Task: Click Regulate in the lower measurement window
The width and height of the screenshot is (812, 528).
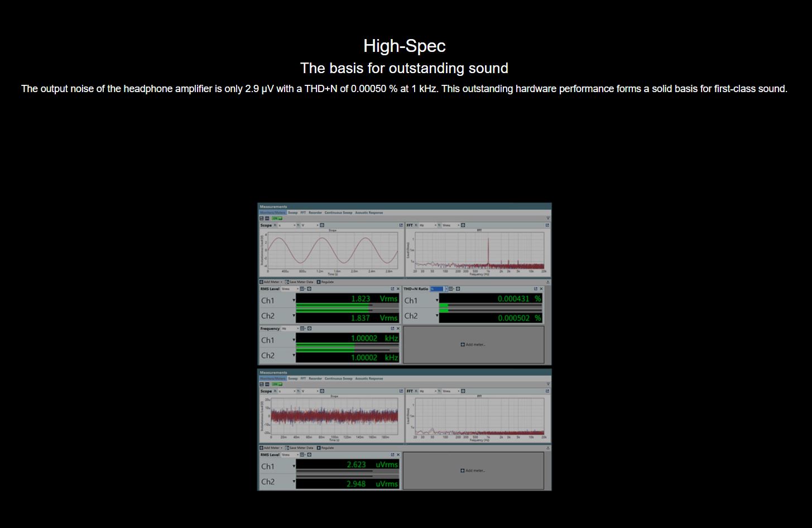Action: tap(325, 448)
